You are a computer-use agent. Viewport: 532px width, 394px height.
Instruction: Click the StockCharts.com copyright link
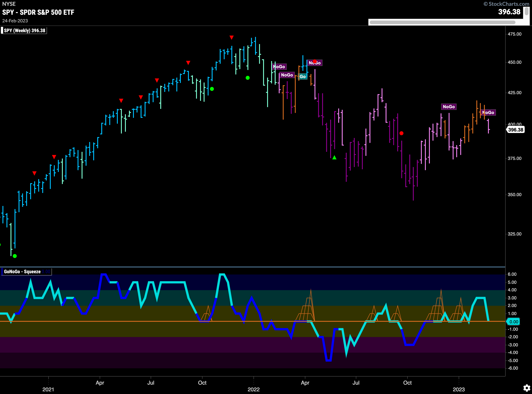click(506, 4)
